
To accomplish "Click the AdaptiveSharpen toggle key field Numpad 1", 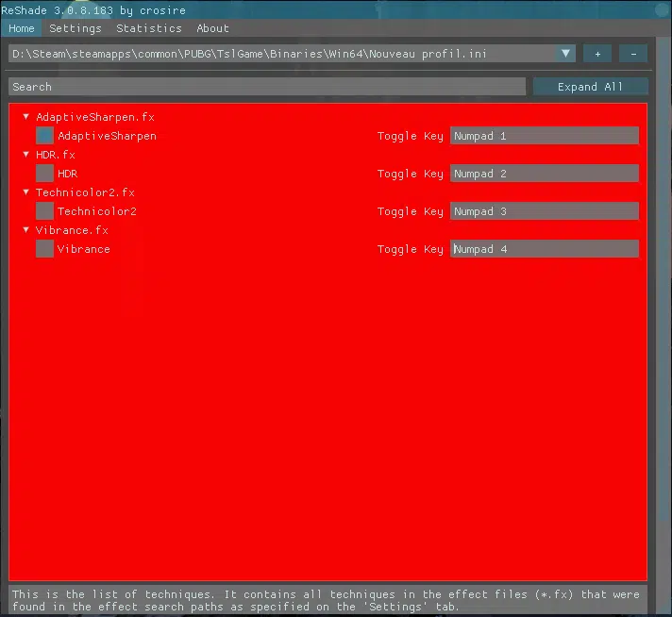I will [544, 136].
